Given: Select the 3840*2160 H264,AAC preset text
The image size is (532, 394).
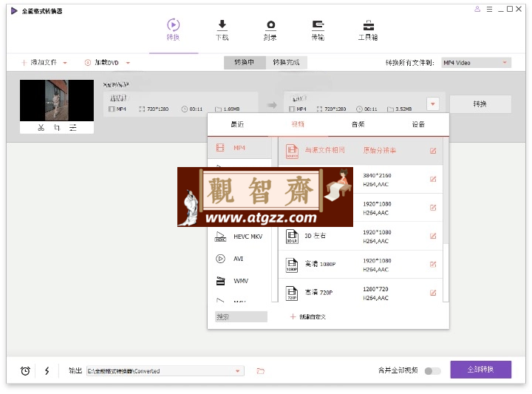Looking at the screenshot, I should coord(377,180).
